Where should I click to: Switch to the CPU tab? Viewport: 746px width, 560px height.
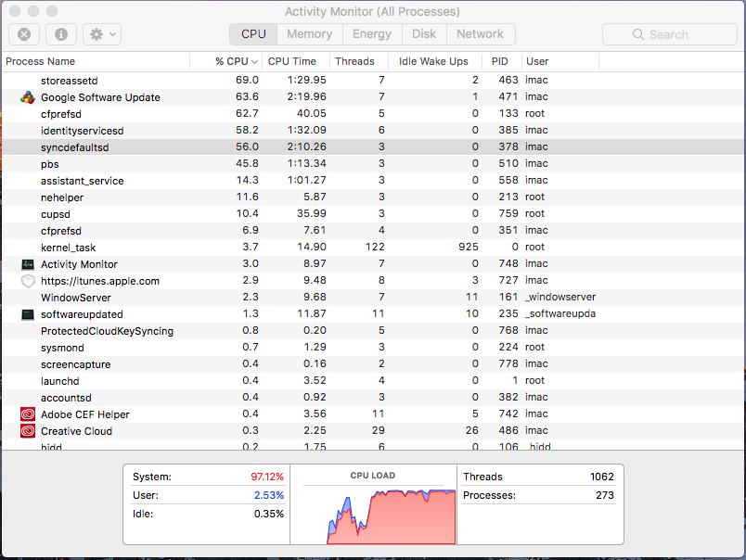pos(253,34)
